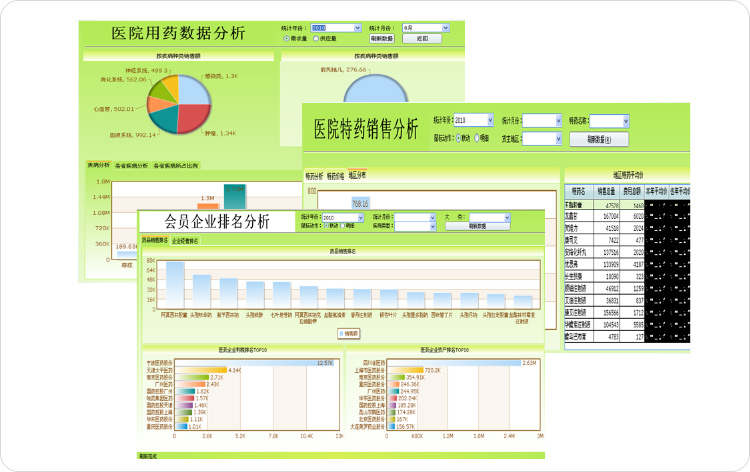750x472 pixels.
Task: Click 刷新数据(R) in 医院特药销售分析 window
Action: click(606, 140)
